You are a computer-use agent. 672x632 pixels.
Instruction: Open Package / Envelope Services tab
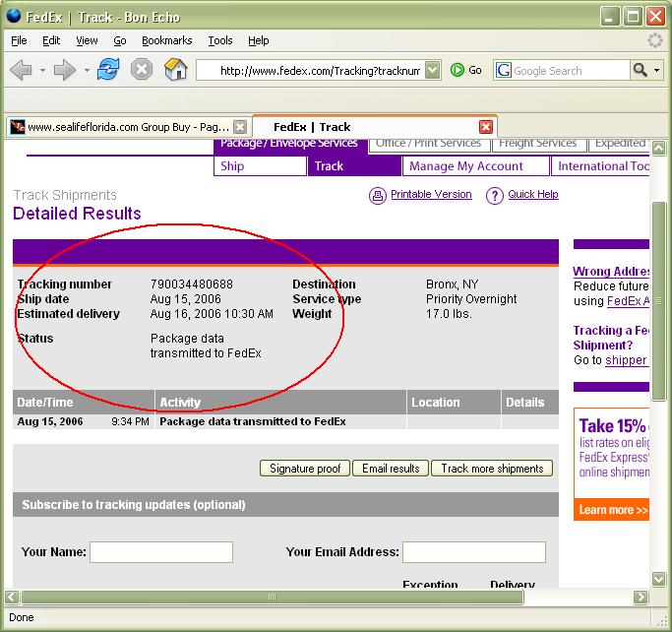click(x=290, y=145)
